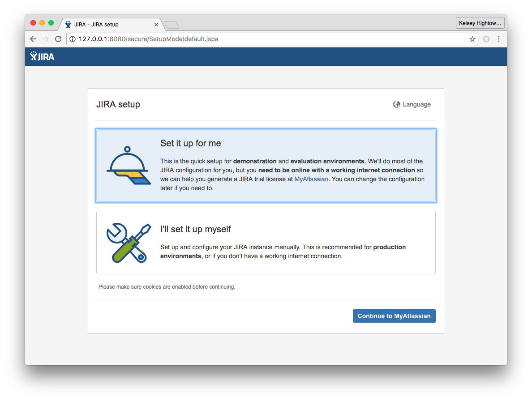Image resolution: width=532 pixels, height=401 pixels.
Task: Click the "JIRA setup" heading
Action: click(x=118, y=104)
